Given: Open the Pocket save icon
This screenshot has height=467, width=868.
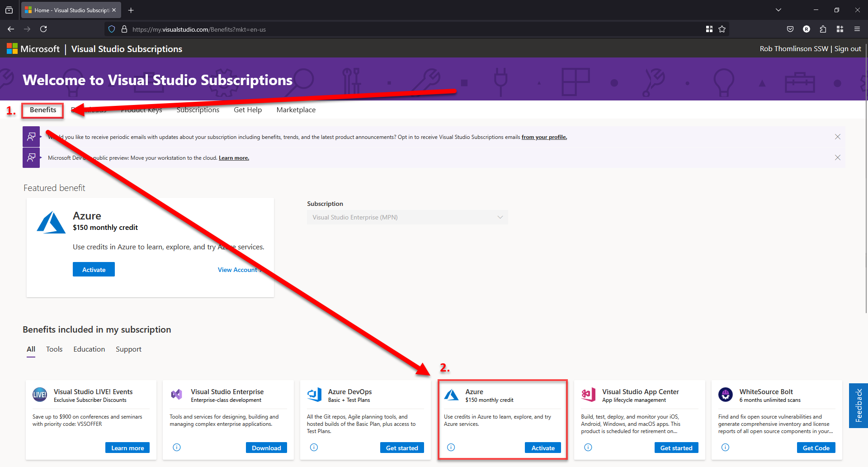Looking at the screenshot, I should coord(790,29).
